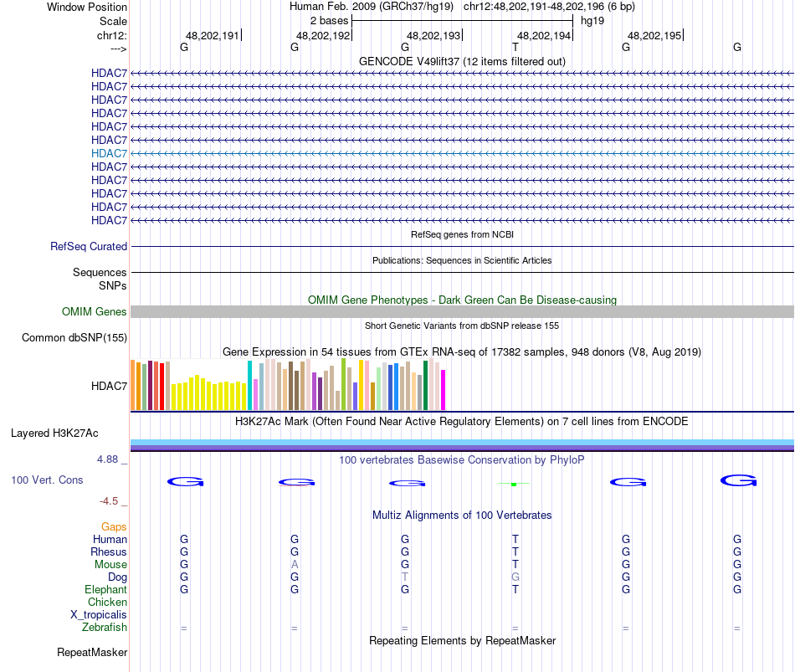Click the GTEx Gene Expression track title

pyautogui.click(x=462, y=352)
